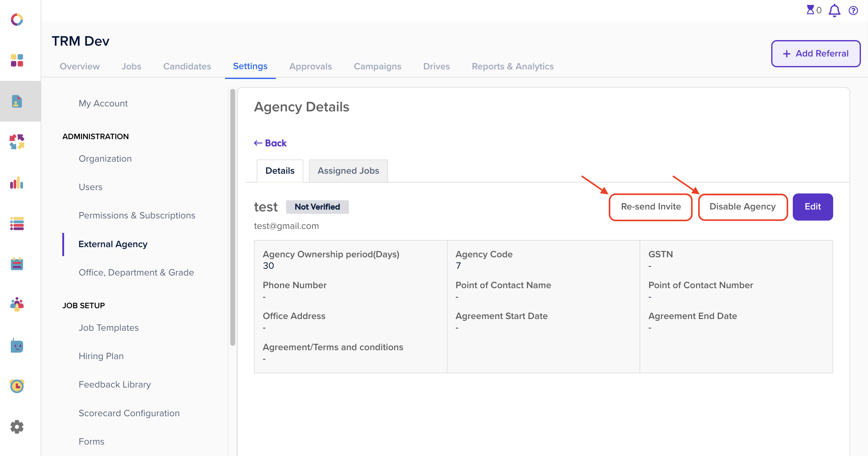Open the calendar sidebar icon

tap(17, 264)
